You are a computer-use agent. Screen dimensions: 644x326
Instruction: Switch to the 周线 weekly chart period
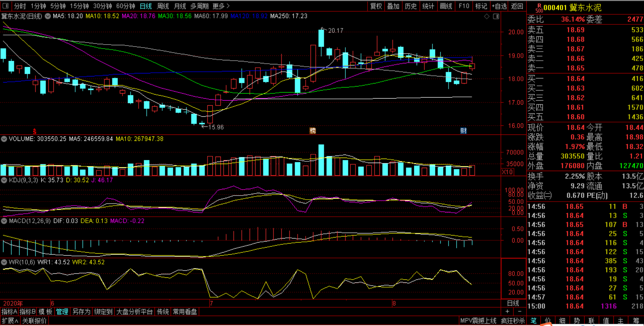(x=163, y=6)
